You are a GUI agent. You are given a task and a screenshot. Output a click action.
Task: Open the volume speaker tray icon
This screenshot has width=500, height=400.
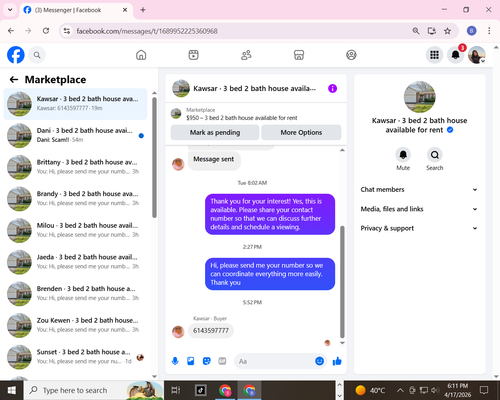coord(434,390)
